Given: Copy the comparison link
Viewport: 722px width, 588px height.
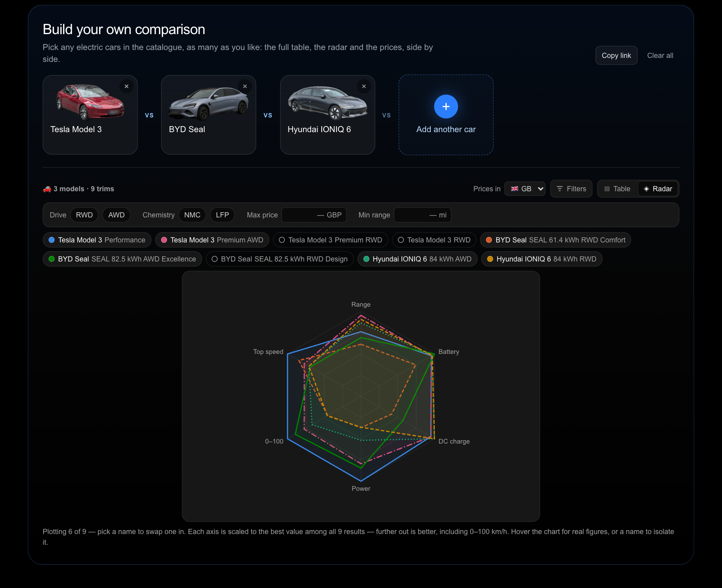Looking at the screenshot, I should tap(616, 56).
